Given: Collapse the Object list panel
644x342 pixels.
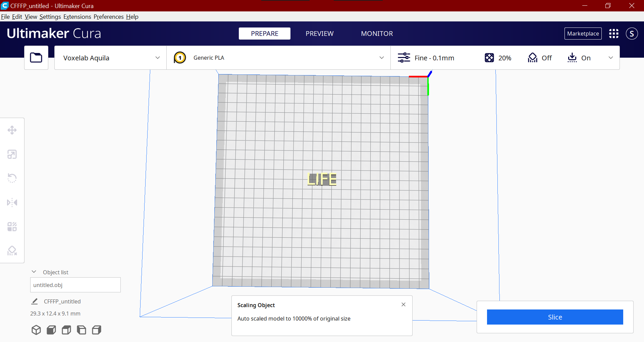Looking at the screenshot, I should (34, 272).
